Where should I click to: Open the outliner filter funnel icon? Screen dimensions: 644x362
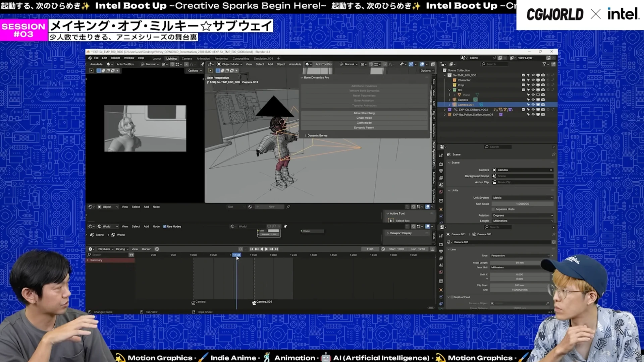(x=544, y=64)
